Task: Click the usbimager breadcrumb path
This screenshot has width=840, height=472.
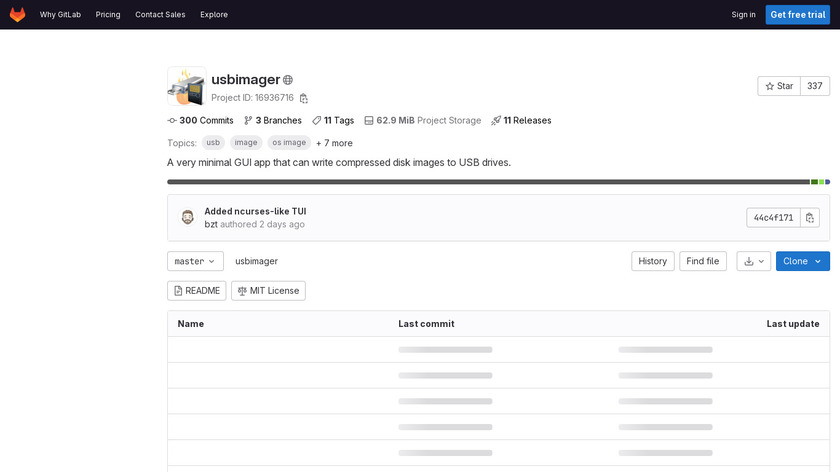Action: [256, 261]
